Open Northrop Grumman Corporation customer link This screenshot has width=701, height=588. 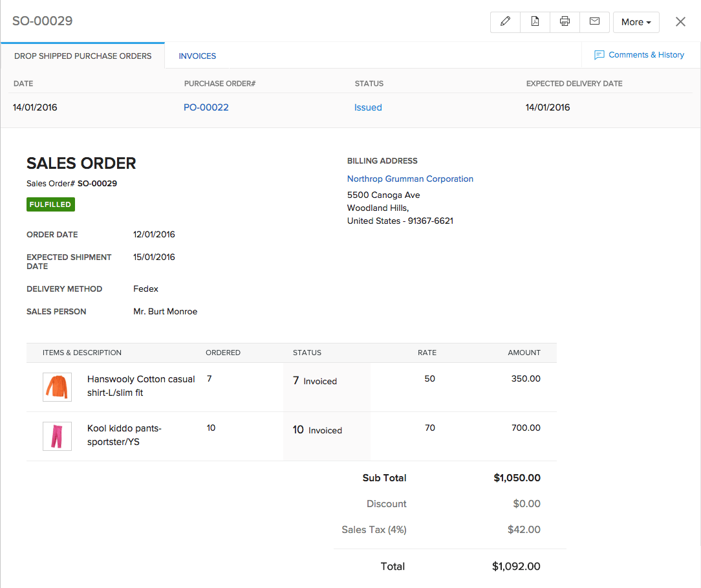[410, 179]
